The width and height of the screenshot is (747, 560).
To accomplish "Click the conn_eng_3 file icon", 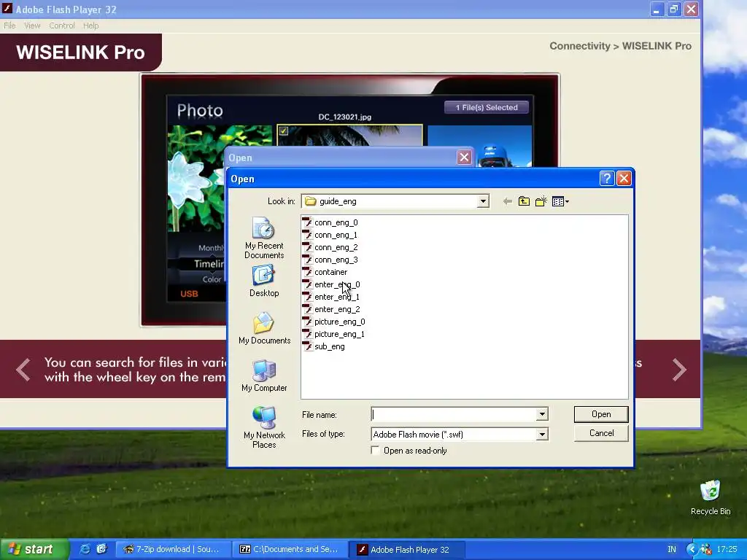I will (x=307, y=260).
